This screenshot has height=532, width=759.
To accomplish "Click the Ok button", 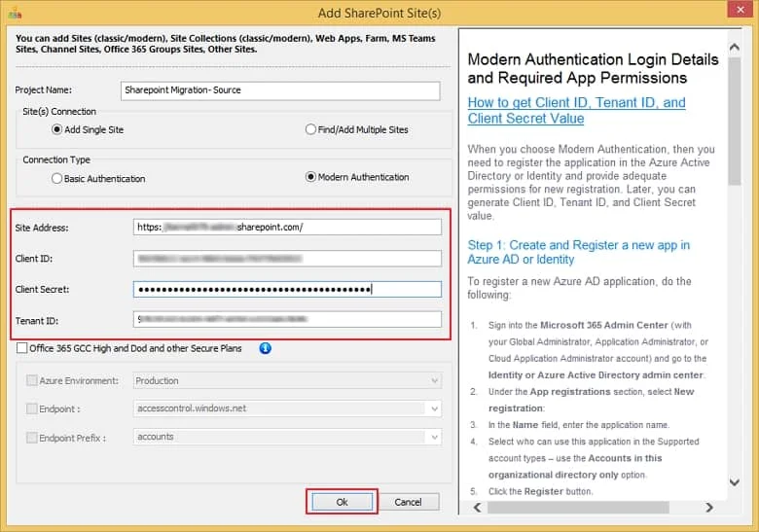I will [343, 502].
